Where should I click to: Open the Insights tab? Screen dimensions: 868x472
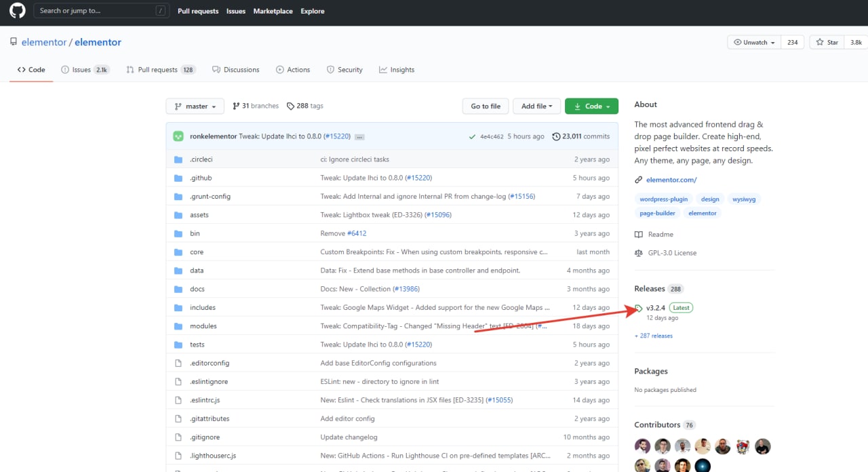[397, 70]
